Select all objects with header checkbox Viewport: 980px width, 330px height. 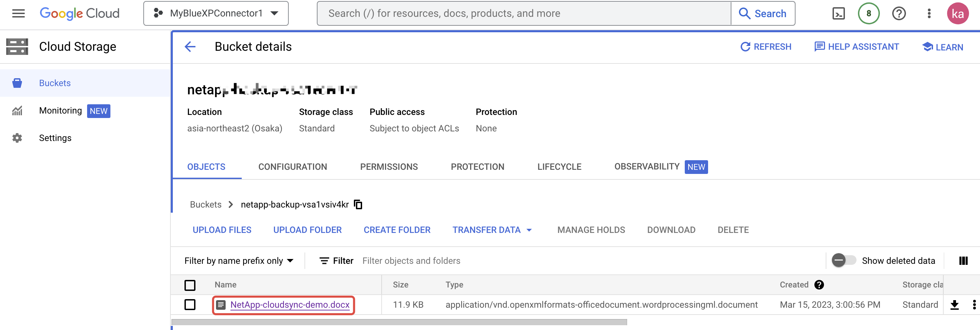[x=190, y=285]
